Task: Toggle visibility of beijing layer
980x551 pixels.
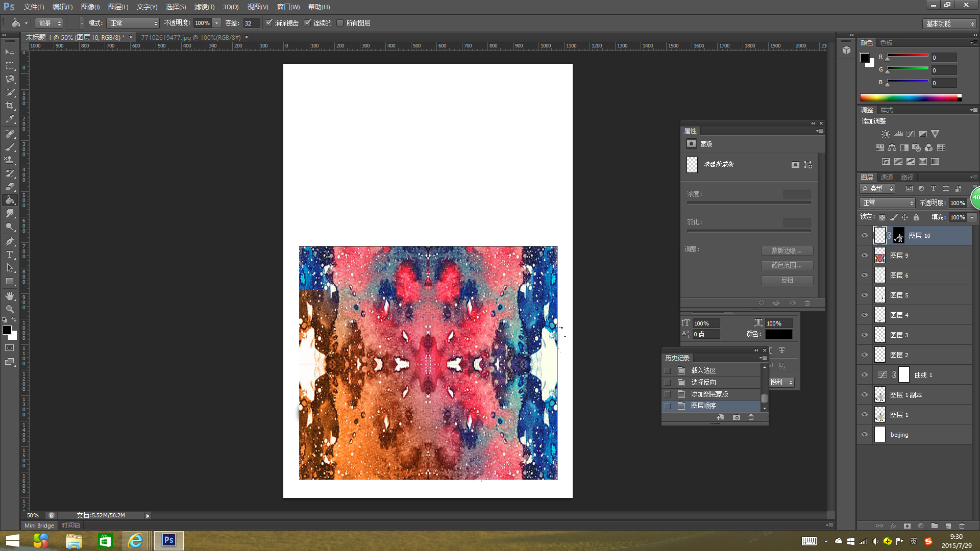Action: coord(865,434)
